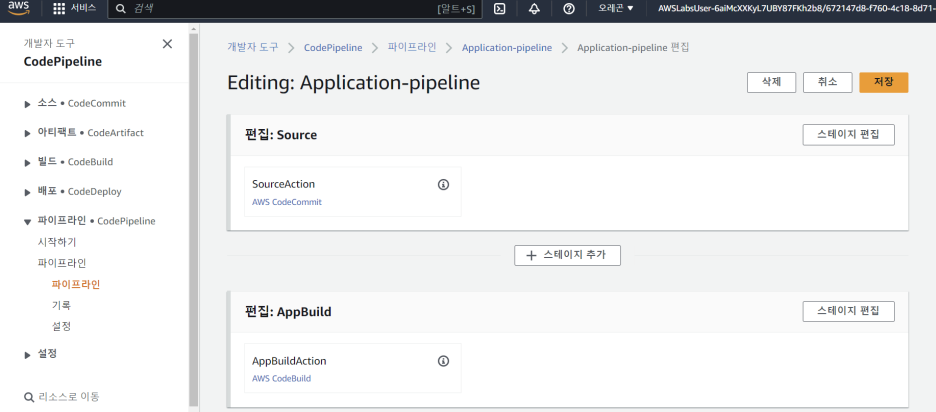Click SourceAction card title
The height and width of the screenshot is (412, 936).
click(x=283, y=184)
